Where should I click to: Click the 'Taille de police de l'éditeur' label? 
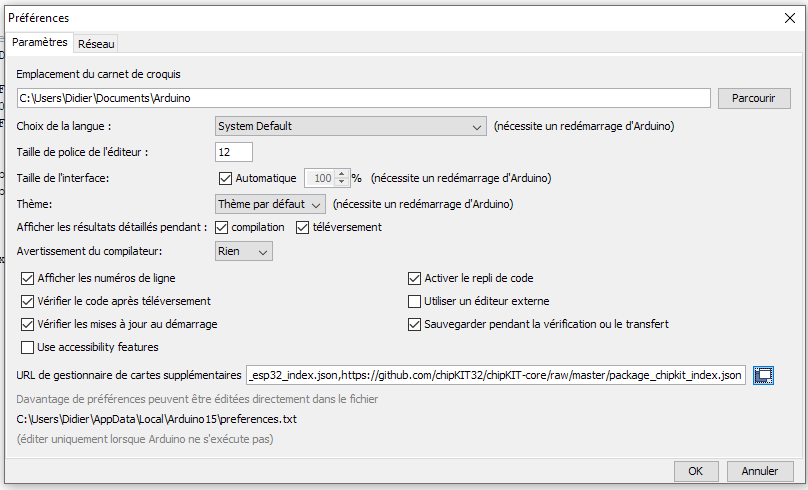[82, 153]
